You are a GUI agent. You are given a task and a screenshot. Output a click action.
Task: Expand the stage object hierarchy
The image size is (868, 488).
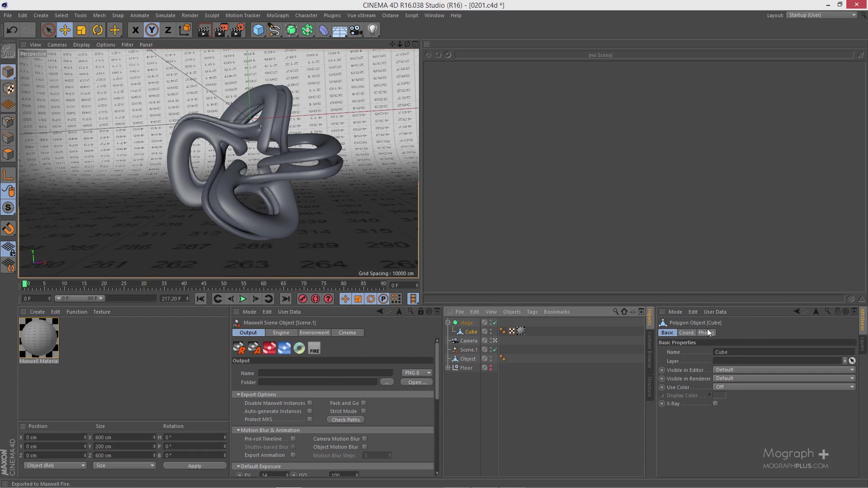448,322
